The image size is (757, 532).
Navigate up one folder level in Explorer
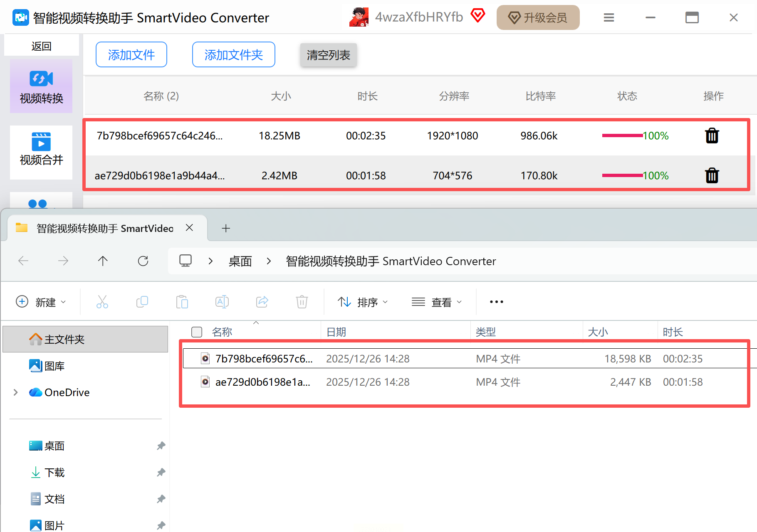click(x=103, y=261)
